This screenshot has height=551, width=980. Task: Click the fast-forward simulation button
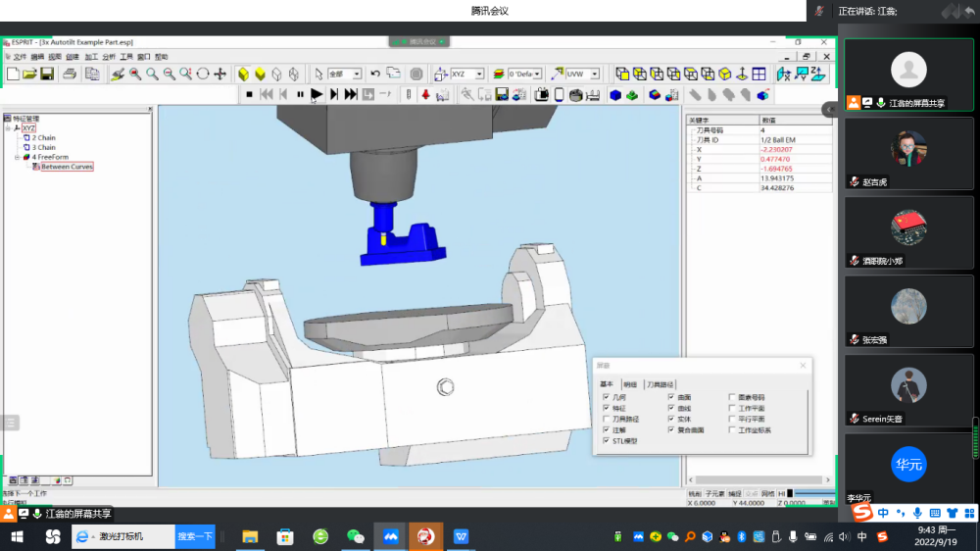coord(351,94)
